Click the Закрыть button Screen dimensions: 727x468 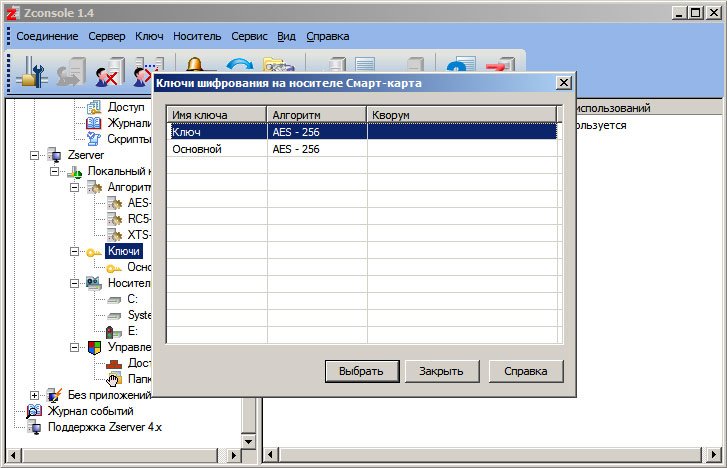pyautogui.click(x=441, y=372)
